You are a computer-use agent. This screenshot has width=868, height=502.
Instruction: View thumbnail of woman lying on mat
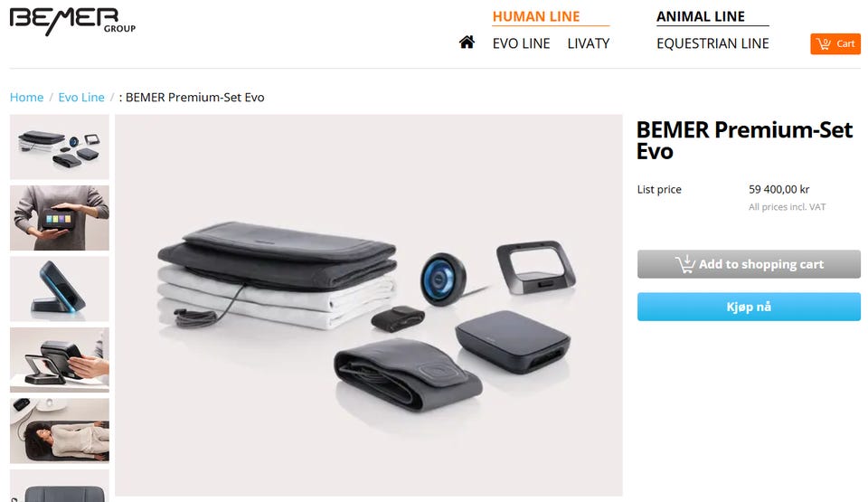point(60,431)
